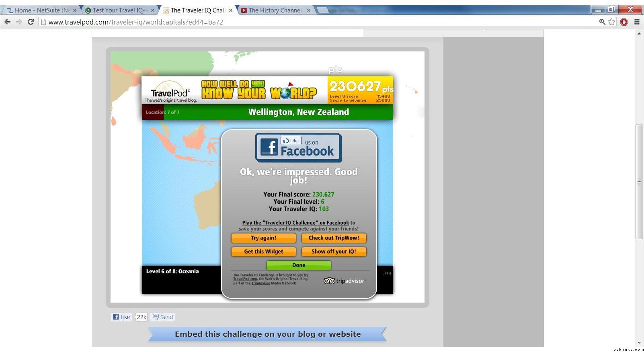The width and height of the screenshot is (644, 352).
Task: Click the Facebook Send button below game
Action: 163,317
